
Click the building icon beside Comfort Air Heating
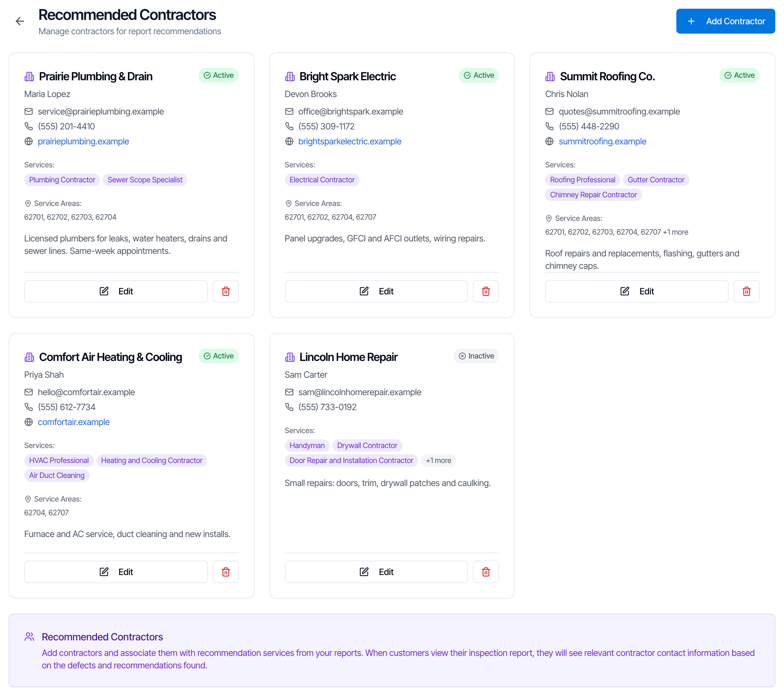coord(29,357)
